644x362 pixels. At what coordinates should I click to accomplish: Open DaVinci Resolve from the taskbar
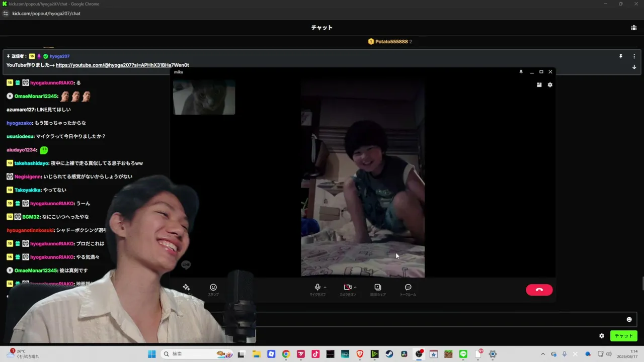(x=404, y=354)
